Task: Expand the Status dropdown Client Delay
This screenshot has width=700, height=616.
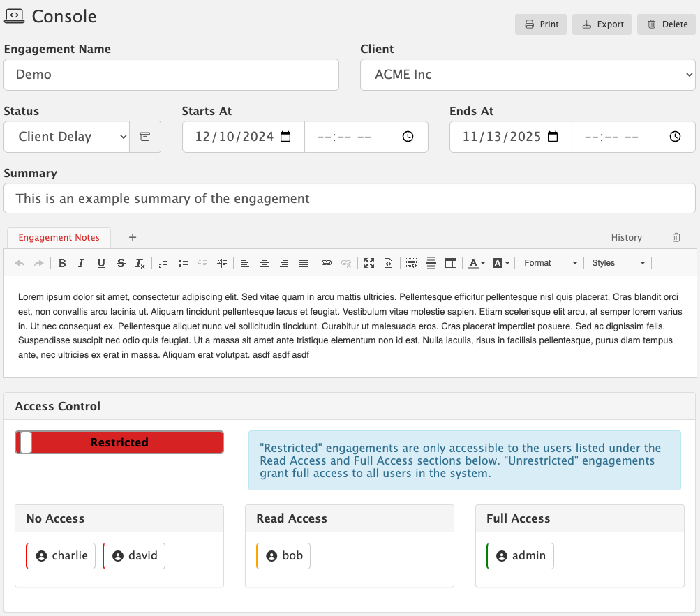Action: tap(66, 137)
